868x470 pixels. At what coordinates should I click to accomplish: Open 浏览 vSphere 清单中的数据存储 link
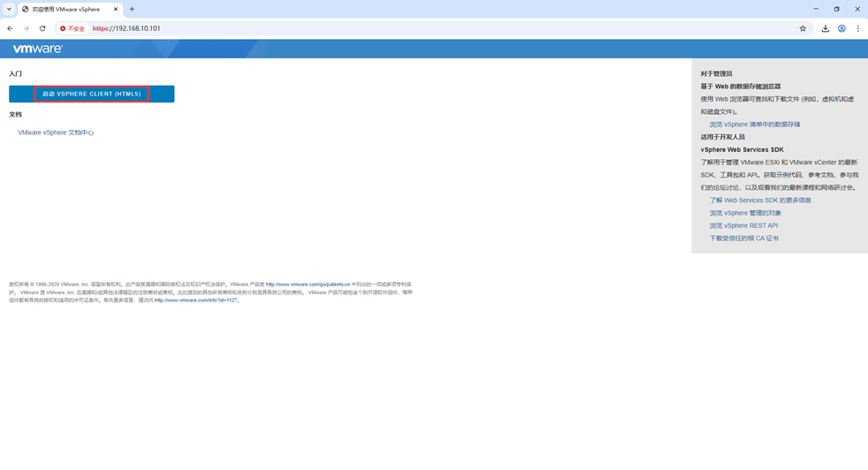(754, 125)
